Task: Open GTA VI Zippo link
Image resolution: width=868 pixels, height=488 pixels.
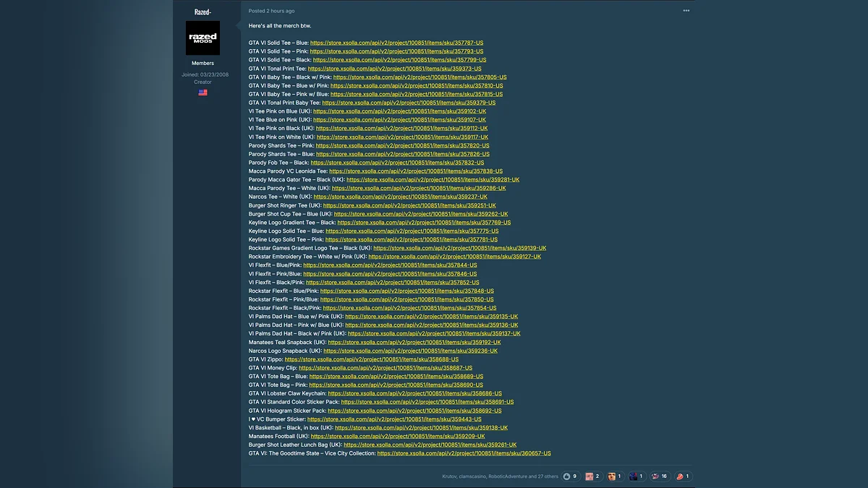Action: 372,359
